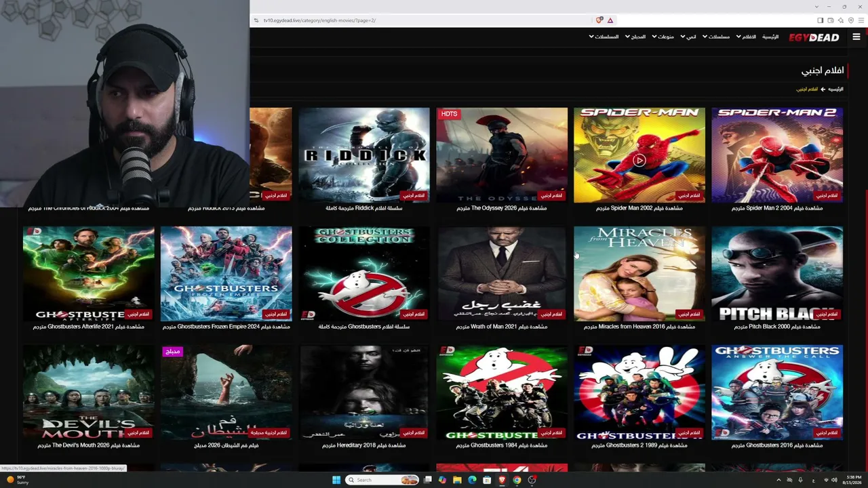Go to الرئيسية in the top navigation
This screenshot has width=868, height=488.
point(770,37)
